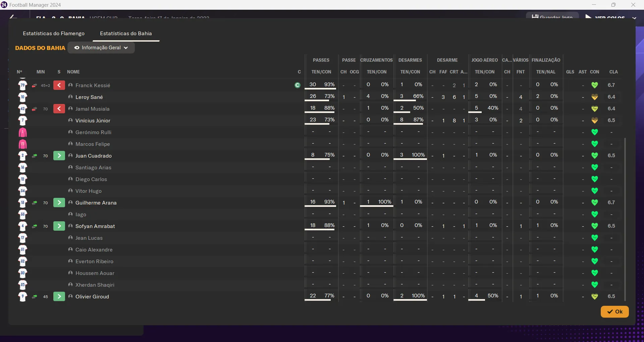Screen dimensions: 644x342
Task: Switch to Estatísticas do Flamengo tab
Action: click(54, 34)
